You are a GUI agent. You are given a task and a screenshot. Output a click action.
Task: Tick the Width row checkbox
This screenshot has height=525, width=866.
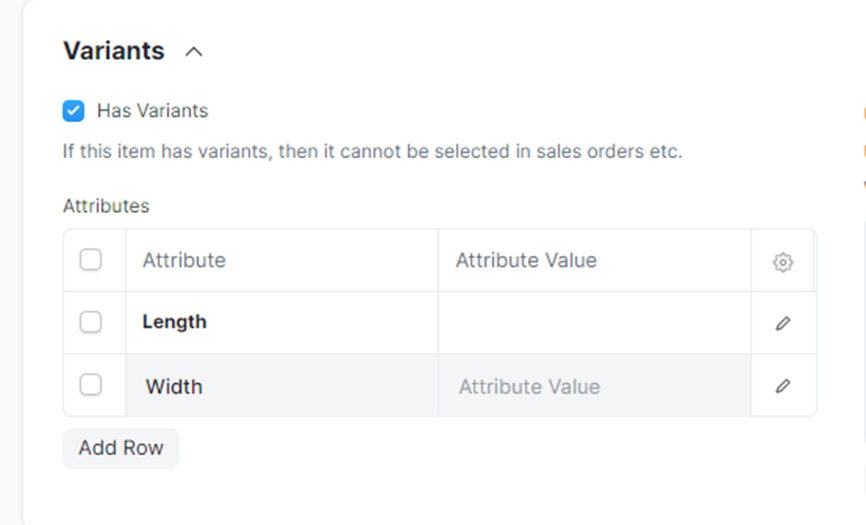point(91,385)
